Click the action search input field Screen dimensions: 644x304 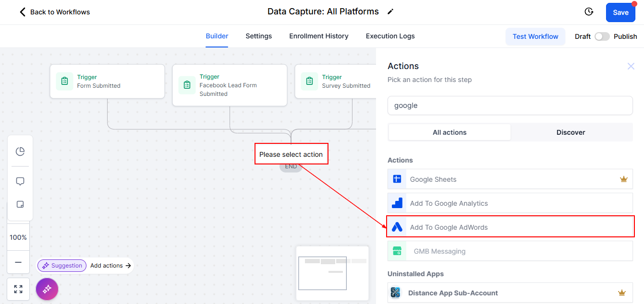[x=510, y=105]
